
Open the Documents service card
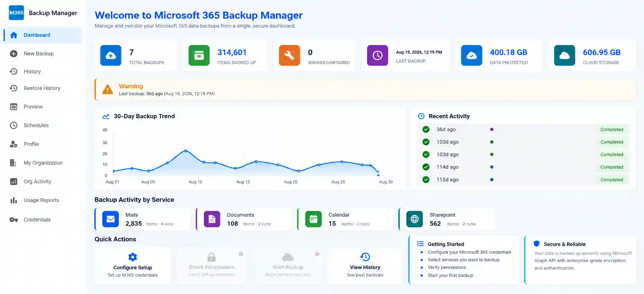click(x=244, y=219)
